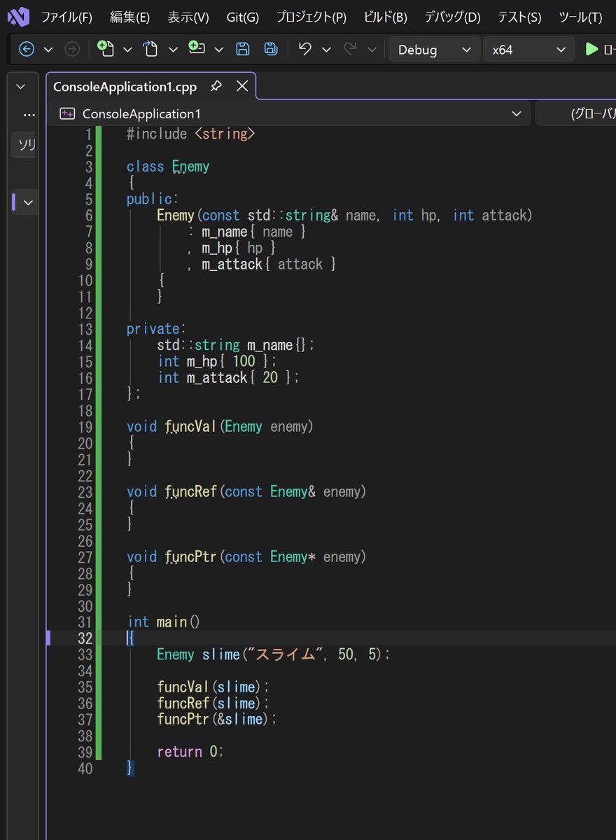This screenshot has height=840, width=616.
Task: Click the highlighted closing brace on line 40
Action: pyautogui.click(x=130, y=768)
